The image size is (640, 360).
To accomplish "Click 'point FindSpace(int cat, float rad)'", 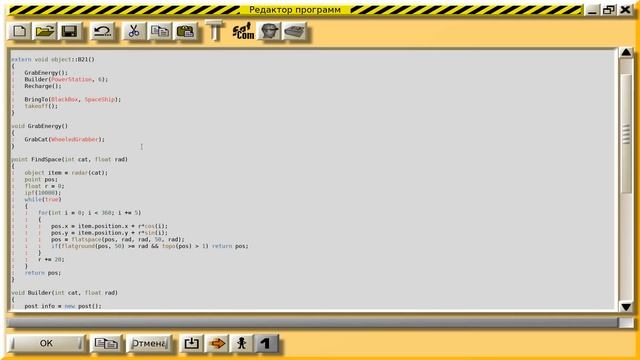I will [x=69, y=159].
